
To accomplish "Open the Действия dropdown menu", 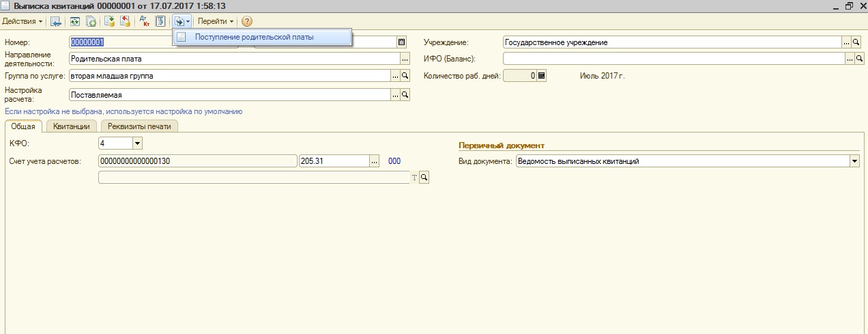I will [x=23, y=21].
